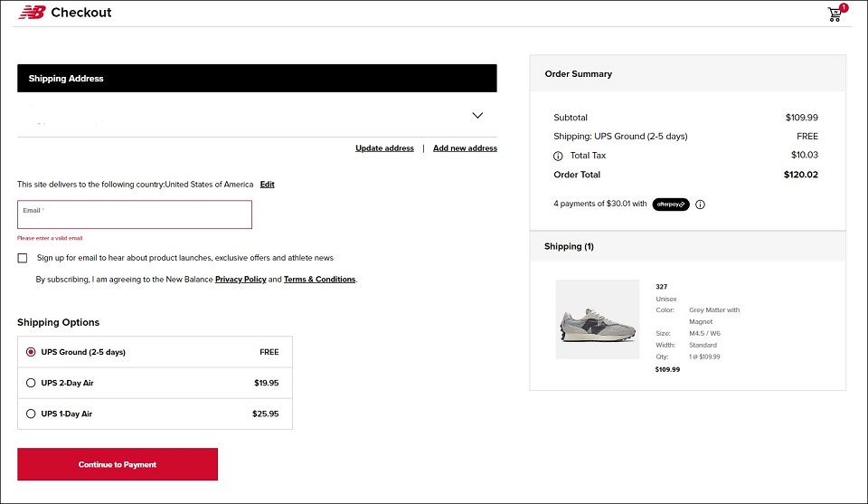The height and width of the screenshot is (504, 868).
Task: Click the size value M4.5 / W6
Action: 704,333
